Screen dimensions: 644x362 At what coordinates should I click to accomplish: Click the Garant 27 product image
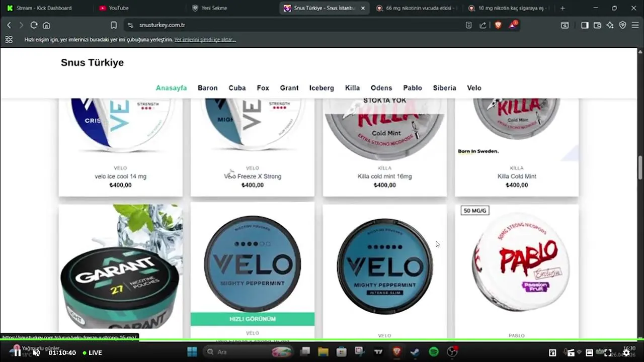121,266
